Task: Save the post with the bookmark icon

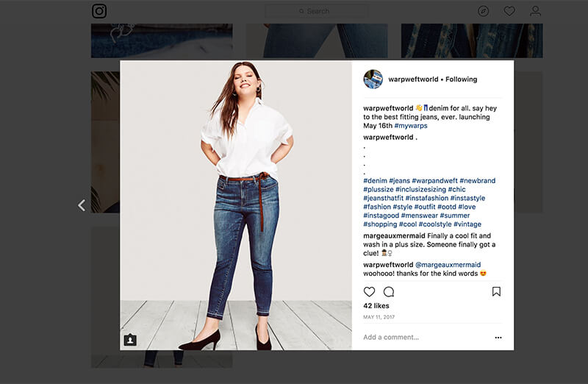Action: (x=497, y=291)
